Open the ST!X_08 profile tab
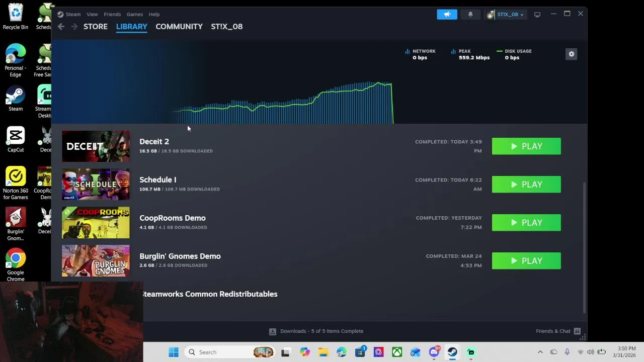The width and height of the screenshot is (644, 362). pyautogui.click(x=227, y=27)
